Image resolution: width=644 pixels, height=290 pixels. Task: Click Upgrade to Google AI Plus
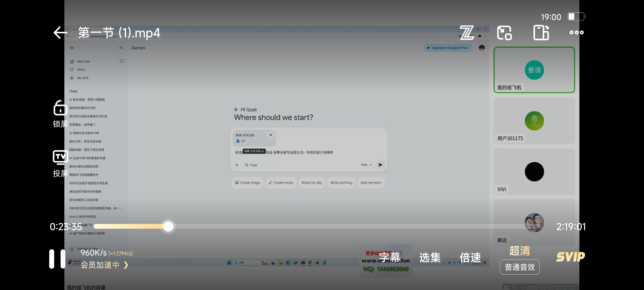[x=448, y=48]
